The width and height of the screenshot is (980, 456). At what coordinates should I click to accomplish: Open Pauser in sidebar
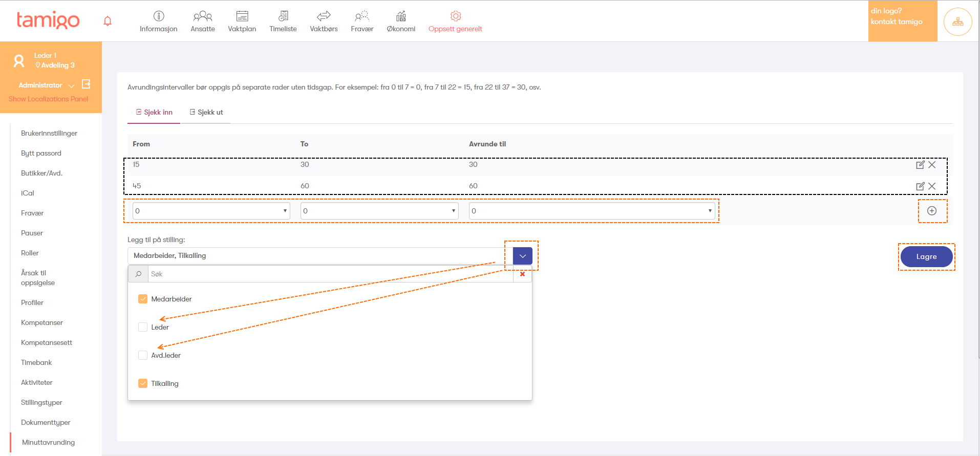(32, 233)
